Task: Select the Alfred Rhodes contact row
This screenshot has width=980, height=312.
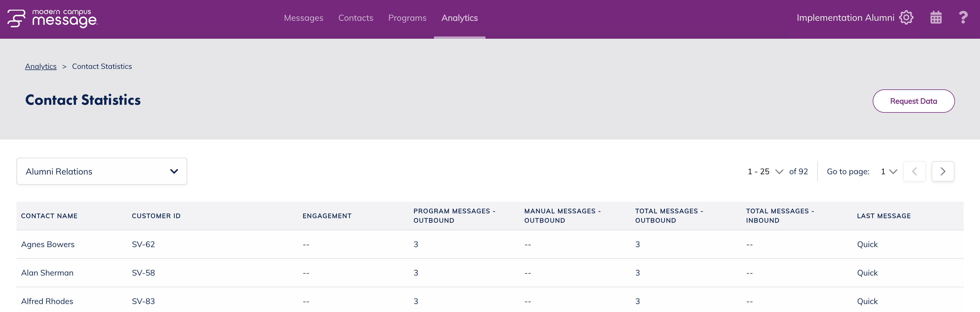Action: pos(47,301)
